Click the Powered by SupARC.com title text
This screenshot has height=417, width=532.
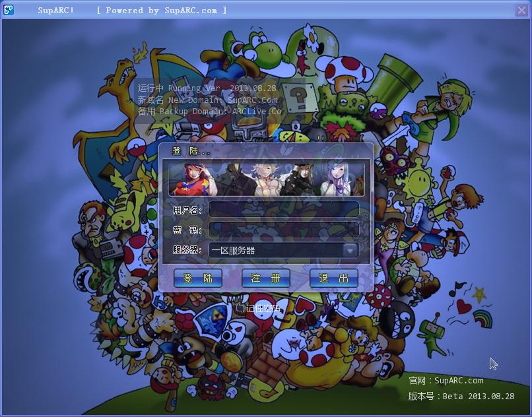click(x=162, y=10)
